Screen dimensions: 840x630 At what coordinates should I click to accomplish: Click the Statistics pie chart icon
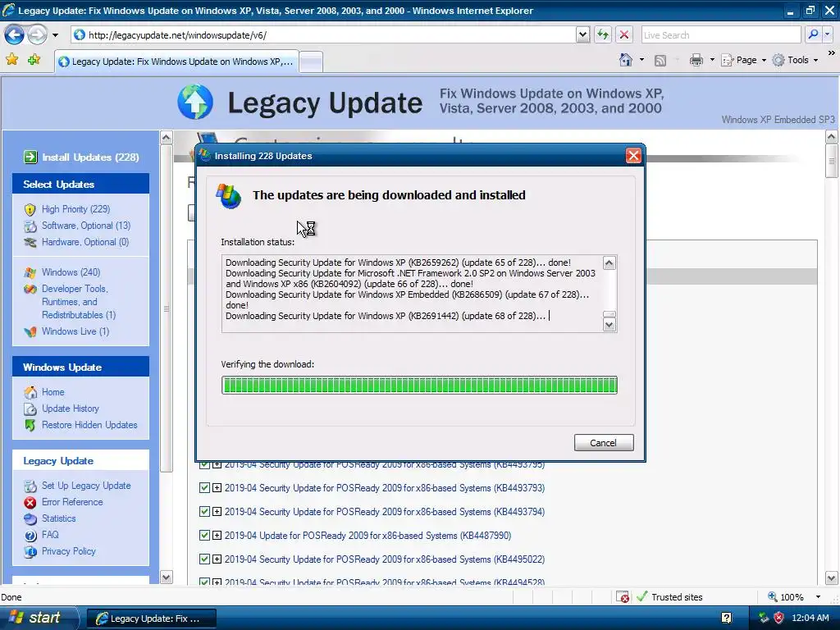(x=30, y=519)
